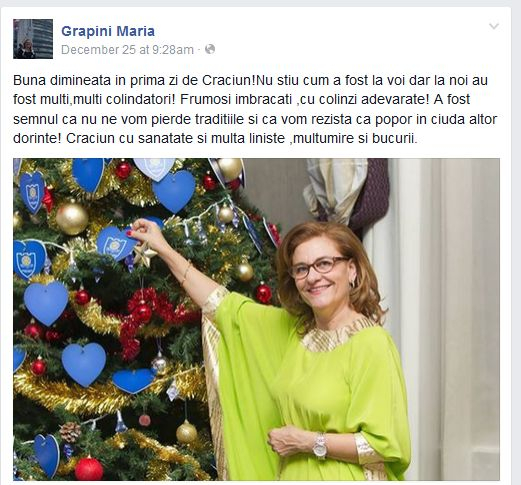The image size is (521, 485).
Task: Open the December 25 at 9:28am timestamp
Action: (127, 50)
